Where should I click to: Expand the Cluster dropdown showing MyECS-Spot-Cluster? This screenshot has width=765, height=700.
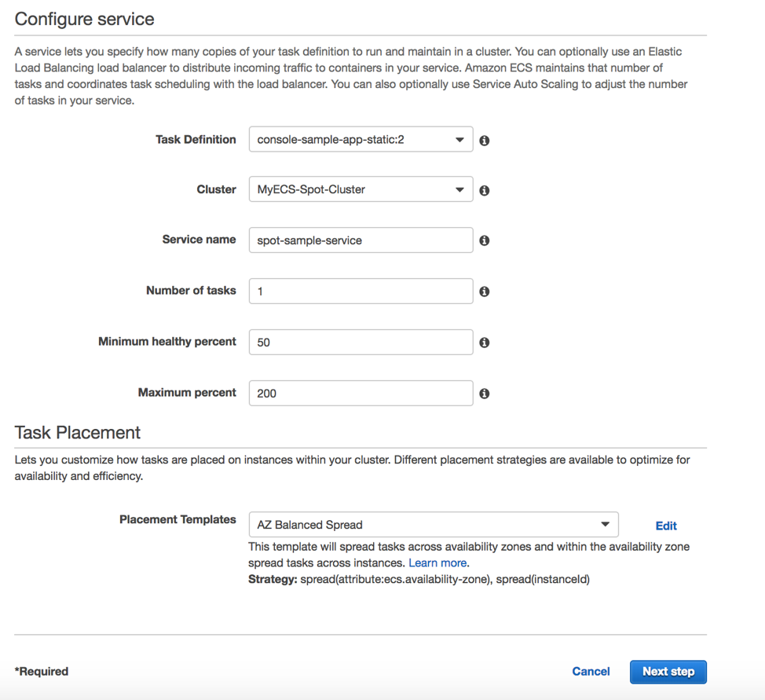coord(361,189)
